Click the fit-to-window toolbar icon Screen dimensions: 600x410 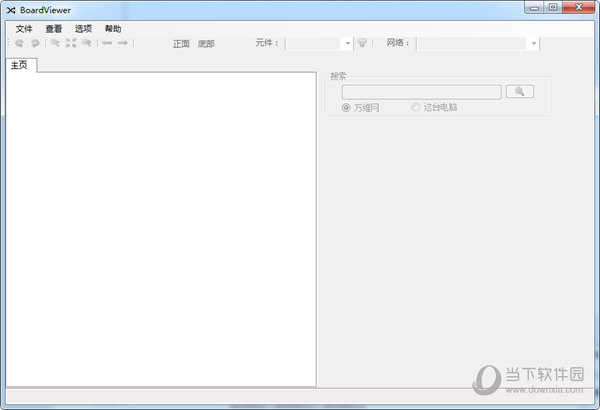click(x=71, y=43)
